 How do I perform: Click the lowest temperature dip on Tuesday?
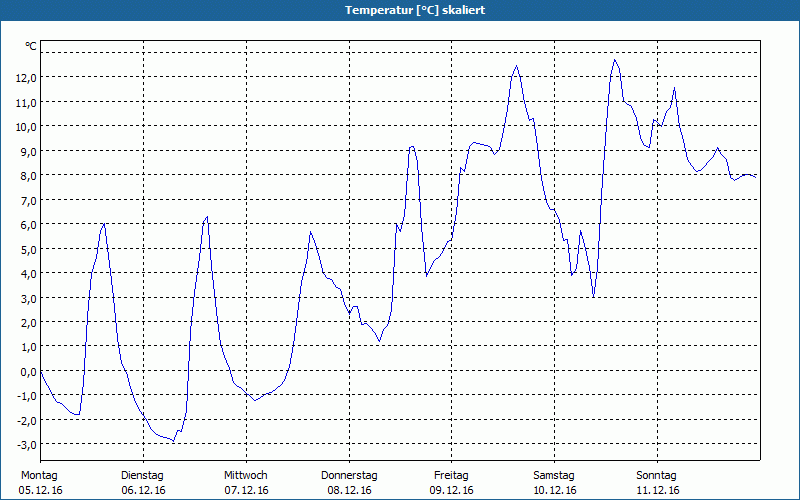click(173, 441)
